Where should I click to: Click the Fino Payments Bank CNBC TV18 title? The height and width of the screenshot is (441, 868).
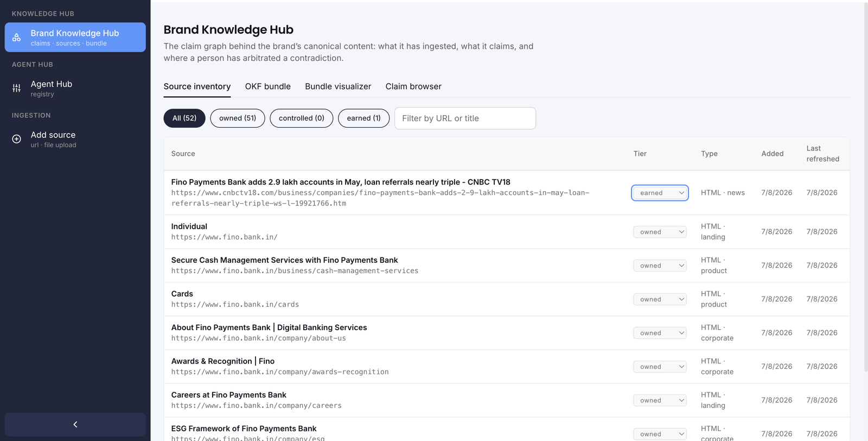(x=341, y=182)
